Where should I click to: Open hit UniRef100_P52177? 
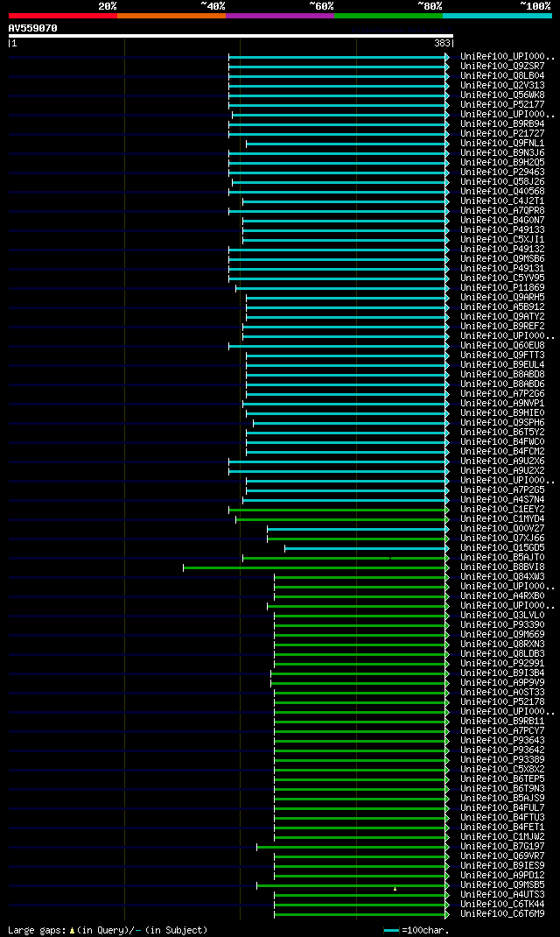[502, 104]
